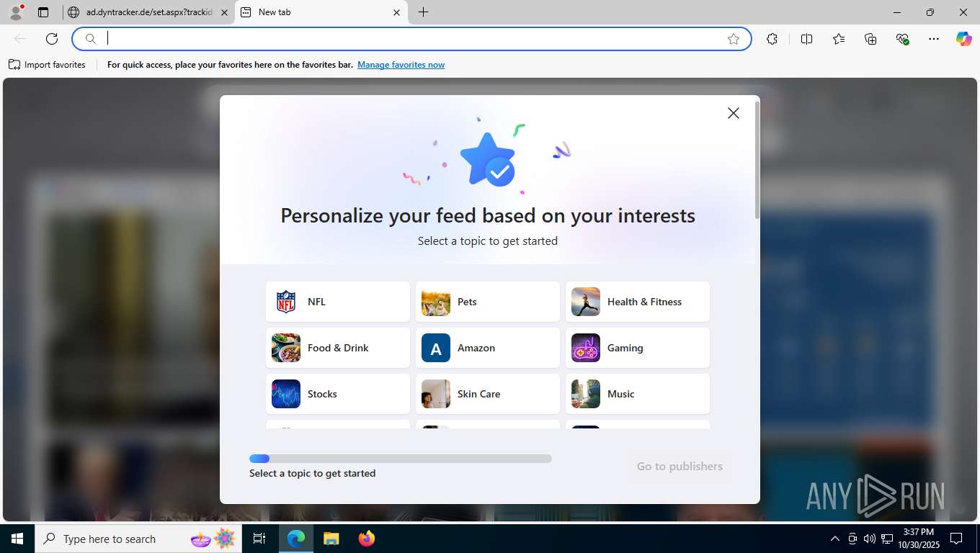Toggle split screen view
Screen dimensions: 980x553
coord(807,39)
